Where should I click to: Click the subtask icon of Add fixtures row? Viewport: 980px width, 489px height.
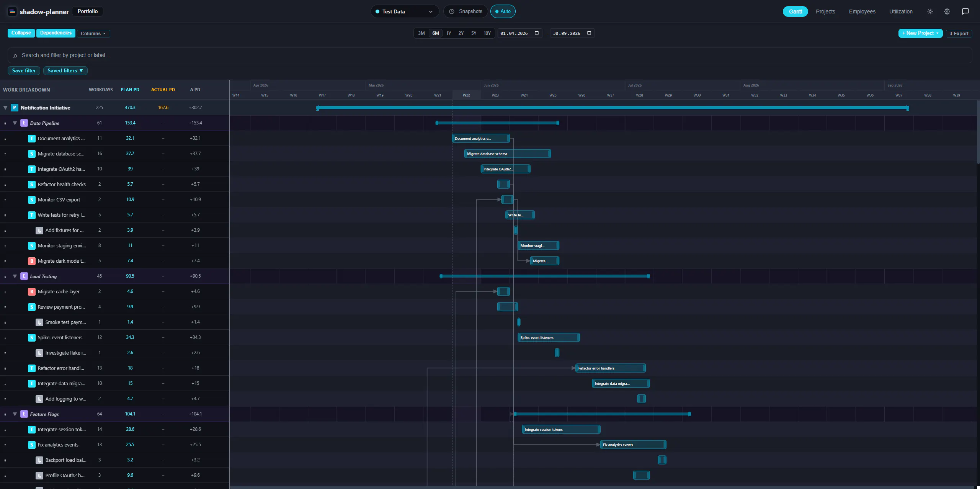click(39, 230)
